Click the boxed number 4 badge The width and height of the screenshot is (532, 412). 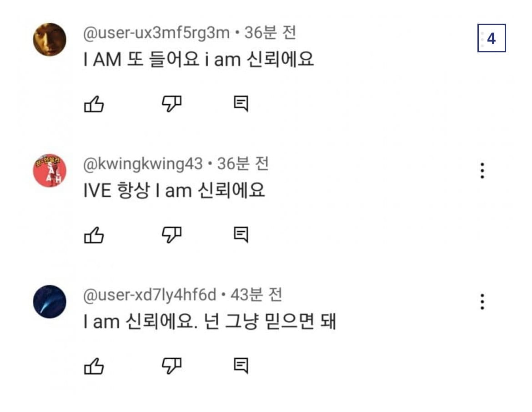[491, 38]
